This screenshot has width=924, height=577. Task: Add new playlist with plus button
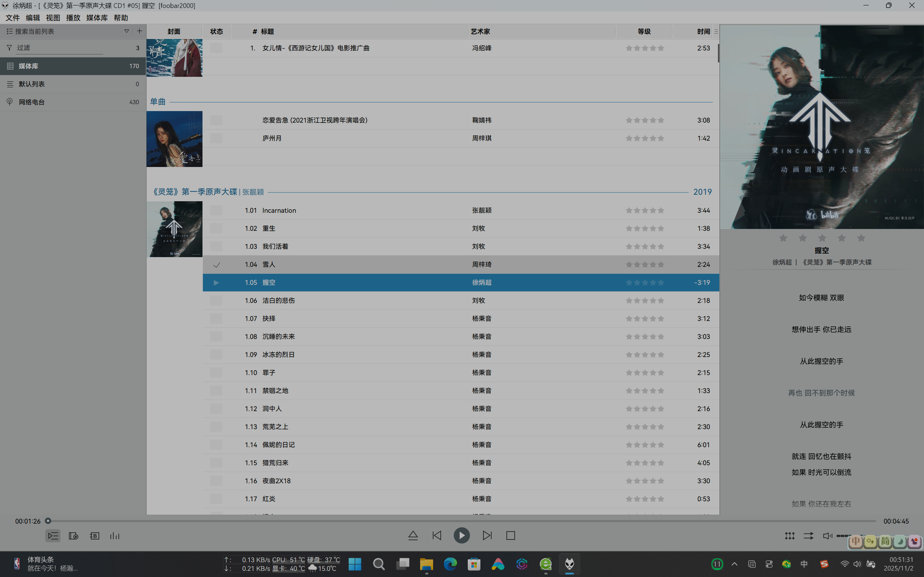(139, 31)
